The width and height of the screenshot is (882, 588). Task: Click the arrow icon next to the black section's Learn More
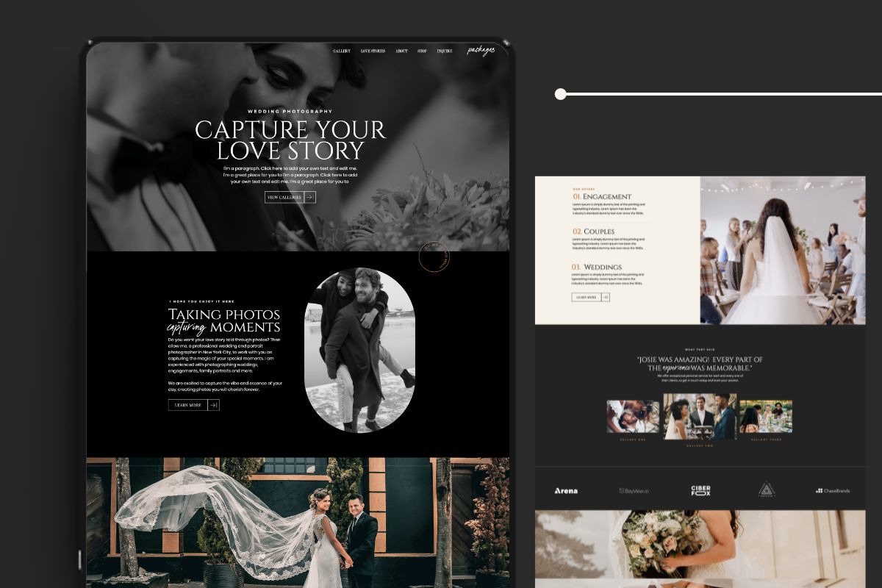pyautogui.click(x=214, y=405)
